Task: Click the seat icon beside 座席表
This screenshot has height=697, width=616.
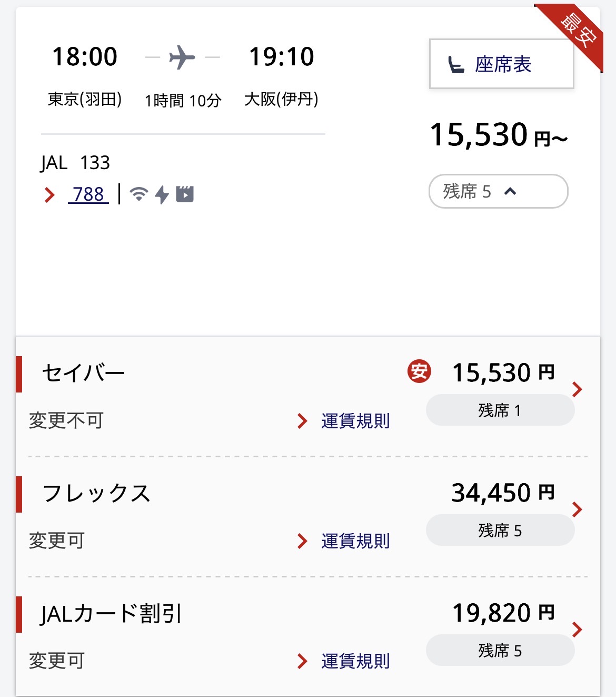Action: [x=456, y=65]
